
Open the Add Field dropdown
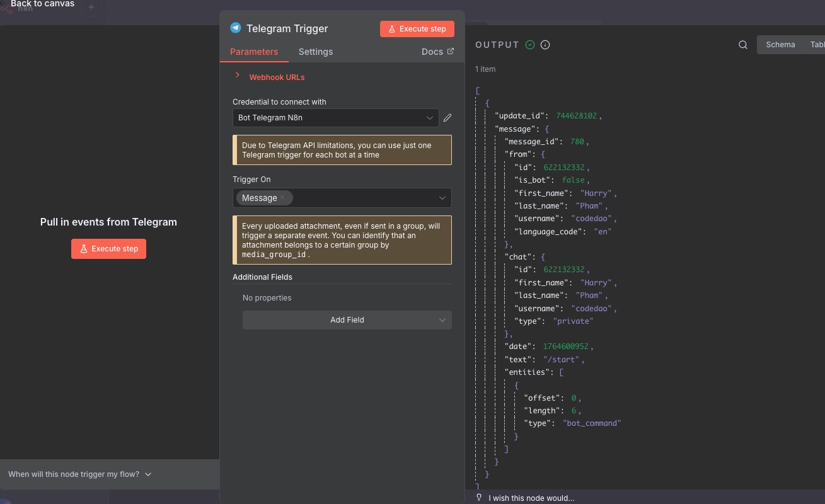click(x=347, y=320)
